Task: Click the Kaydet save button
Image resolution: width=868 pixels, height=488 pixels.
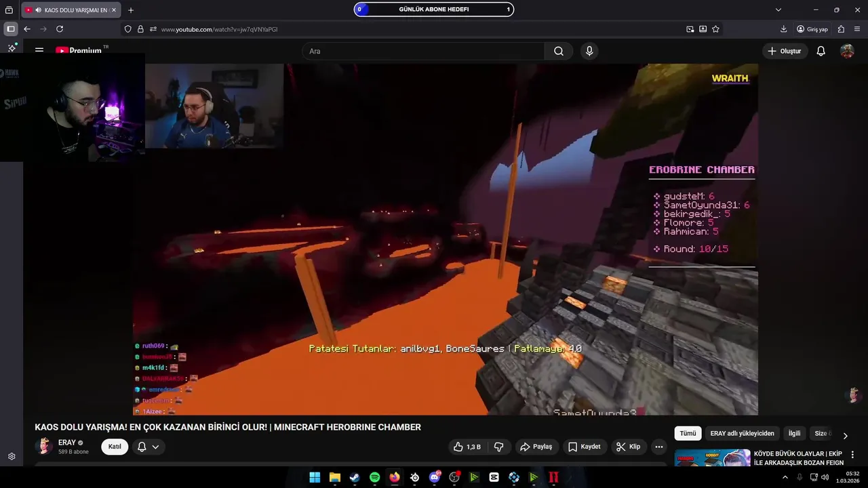Action: click(585, 447)
